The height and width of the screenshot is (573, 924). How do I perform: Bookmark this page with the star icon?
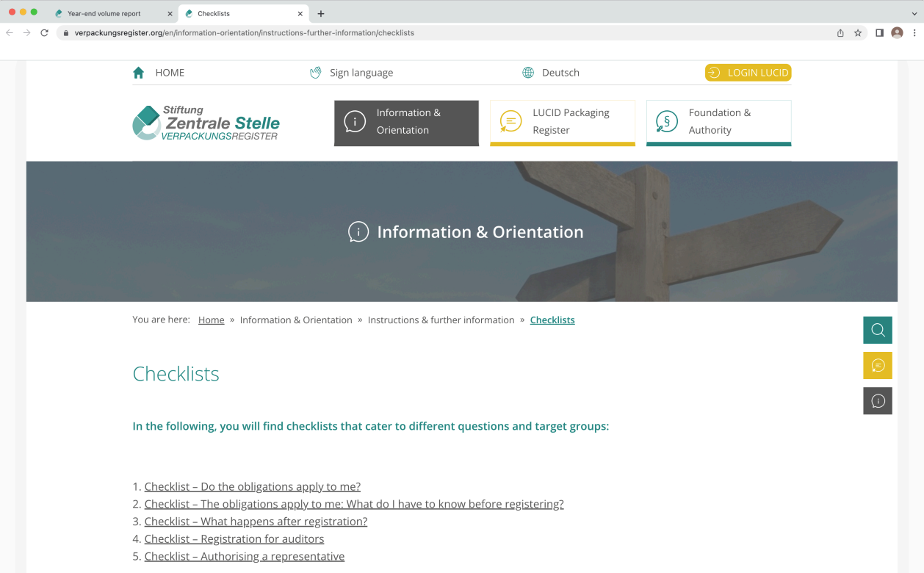(x=858, y=33)
